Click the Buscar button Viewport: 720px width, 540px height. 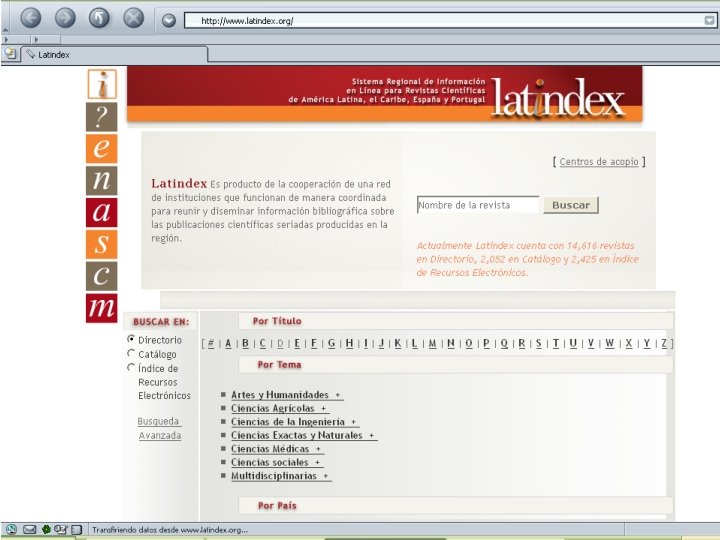pos(571,205)
